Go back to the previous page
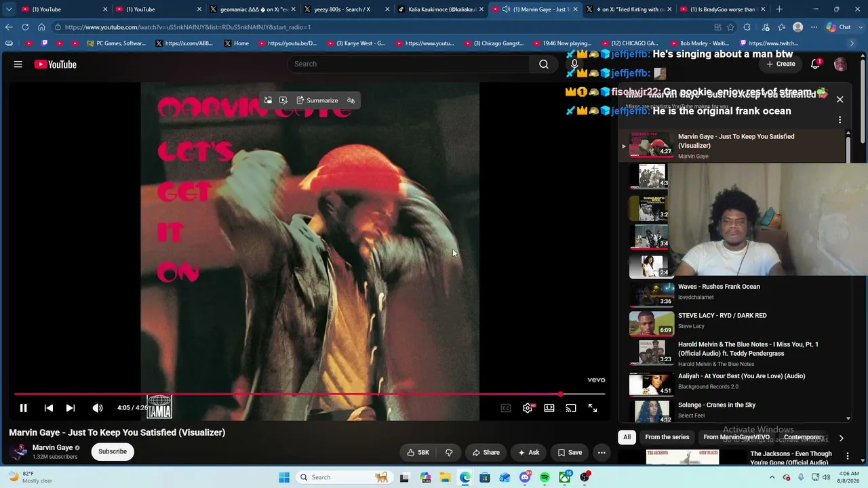 pos(9,27)
